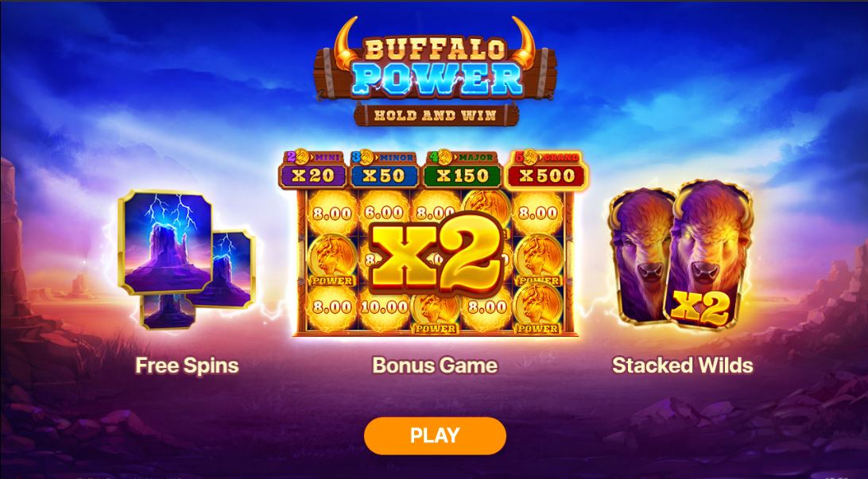Select the Grand x500 jackpot badge
Screen dimensions: 868x479
pyautogui.click(x=546, y=169)
